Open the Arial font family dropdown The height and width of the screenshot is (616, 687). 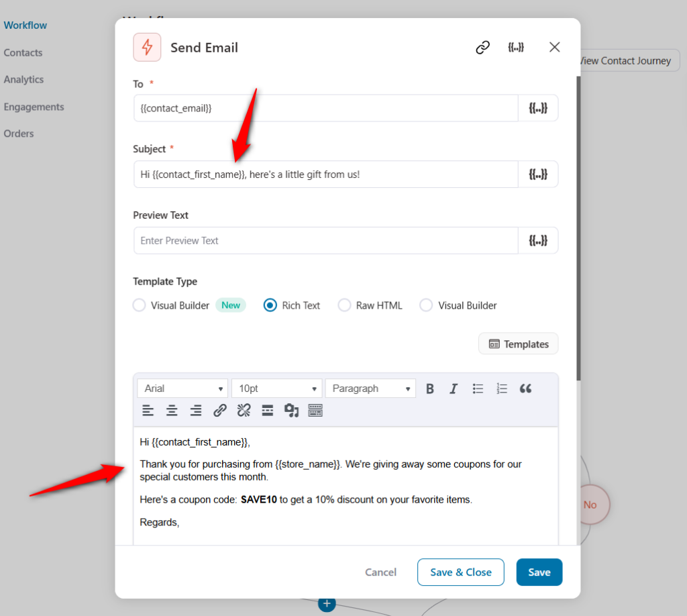point(182,389)
